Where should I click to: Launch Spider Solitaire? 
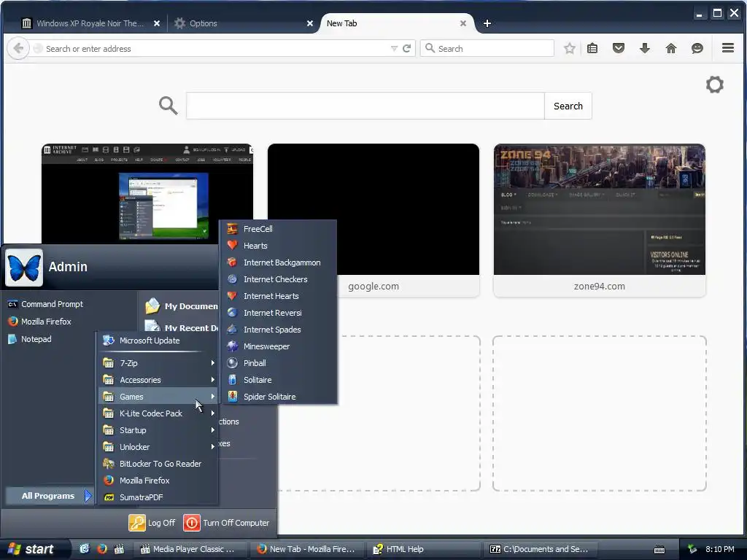point(278,397)
